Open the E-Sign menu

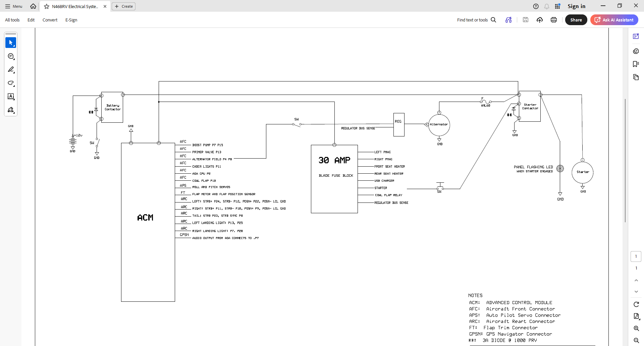[71, 20]
